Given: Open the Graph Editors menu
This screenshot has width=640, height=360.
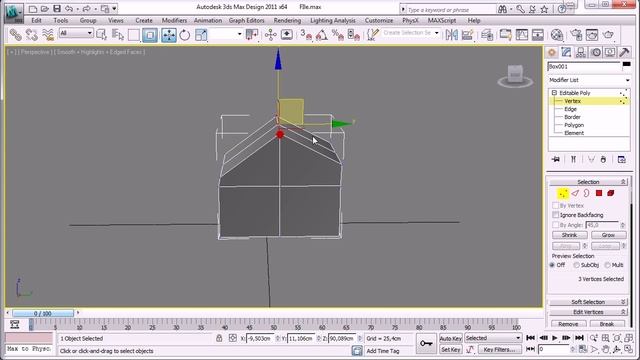Looking at the screenshot, I should [247, 20].
